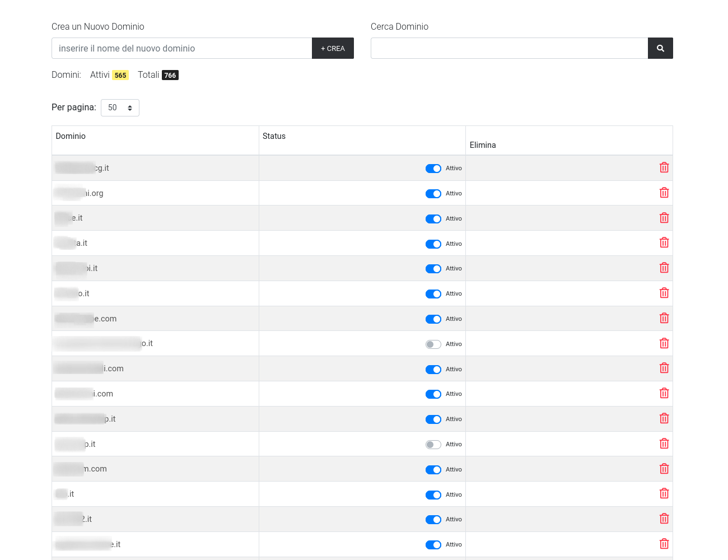
Task: Toggle status off for the m.com domain
Action: click(433, 470)
